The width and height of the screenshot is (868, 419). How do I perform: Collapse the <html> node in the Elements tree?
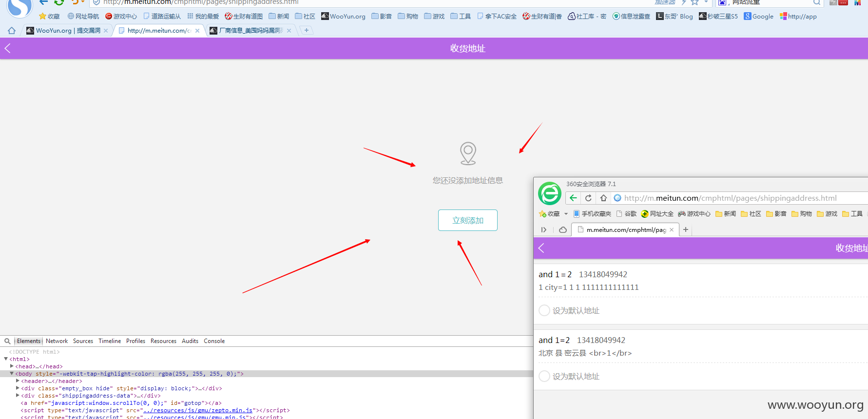point(6,359)
